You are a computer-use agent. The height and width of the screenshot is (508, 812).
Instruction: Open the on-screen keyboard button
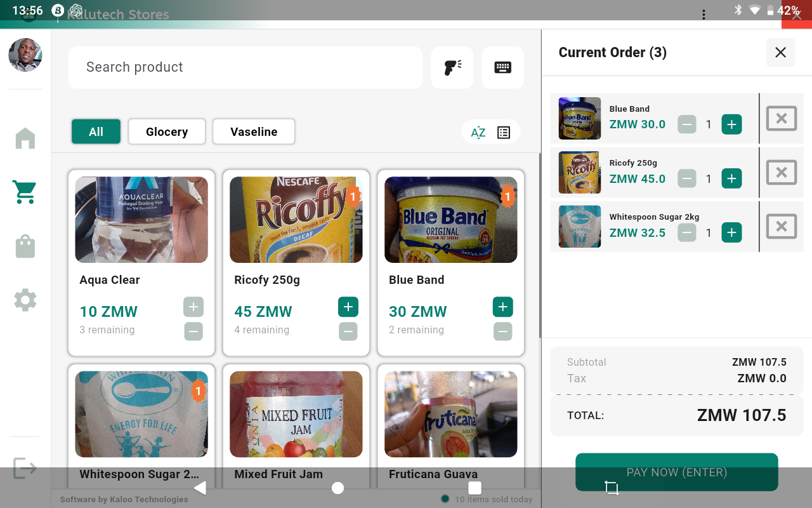503,67
